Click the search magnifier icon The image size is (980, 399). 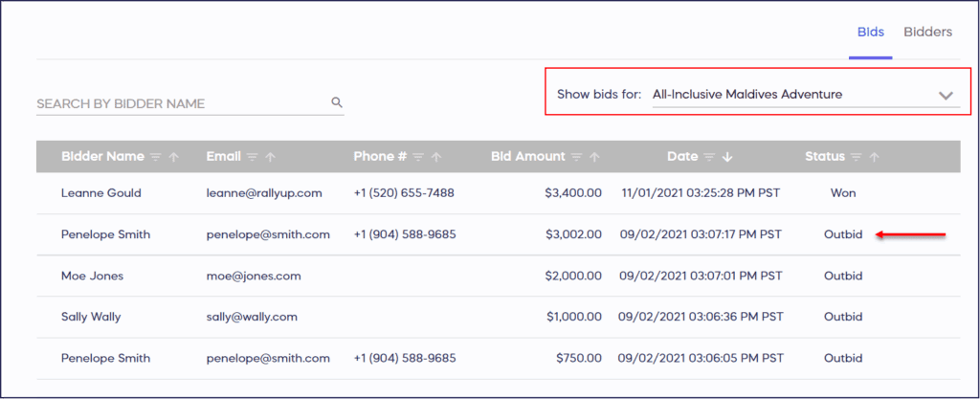click(336, 102)
